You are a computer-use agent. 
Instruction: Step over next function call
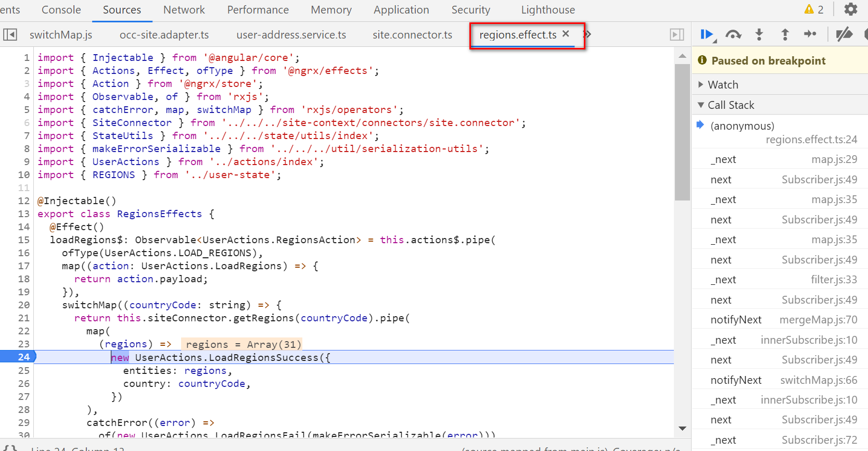733,34
